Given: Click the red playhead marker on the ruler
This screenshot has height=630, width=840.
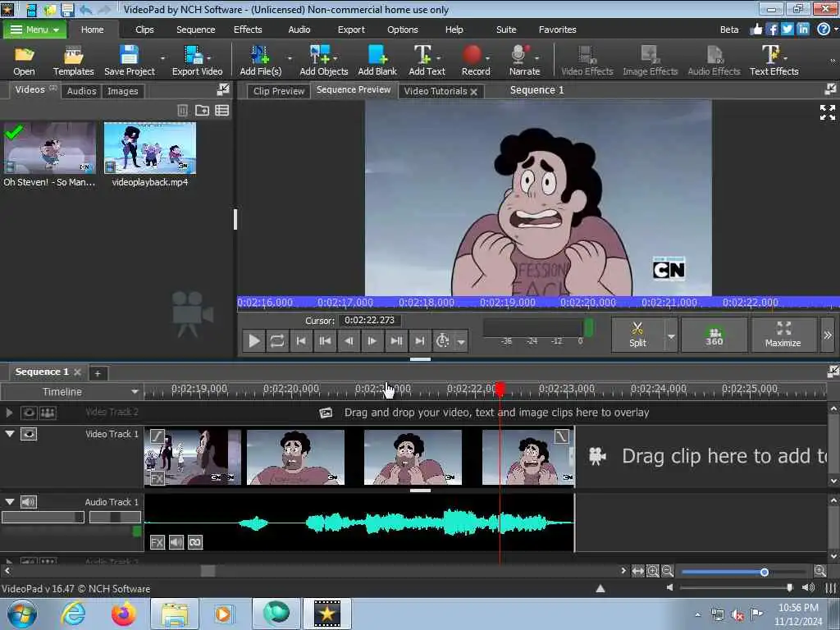Looking at the screenshot, I should pyautogui.click(x=500, y=389).
